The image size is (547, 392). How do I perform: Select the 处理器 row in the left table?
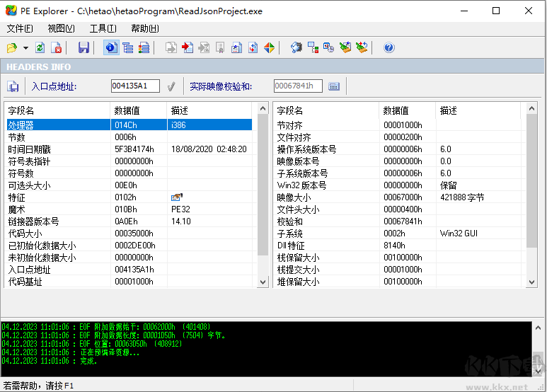point(57,125)
